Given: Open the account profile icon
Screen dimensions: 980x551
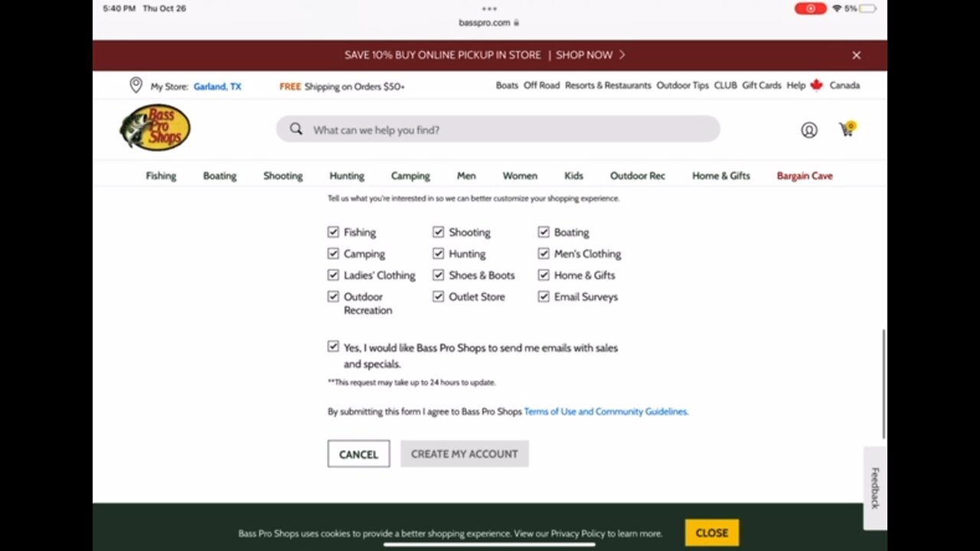Looking at the screenshot, I should tap(808, 130).
